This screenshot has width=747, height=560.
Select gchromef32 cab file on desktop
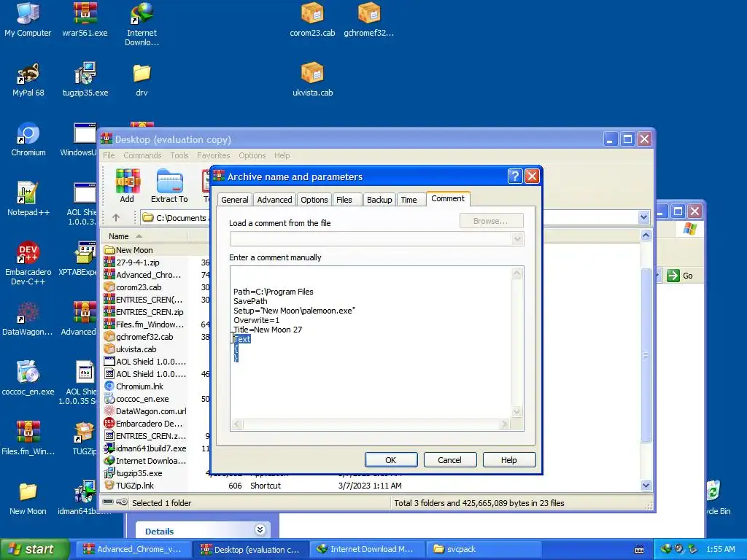368,20
